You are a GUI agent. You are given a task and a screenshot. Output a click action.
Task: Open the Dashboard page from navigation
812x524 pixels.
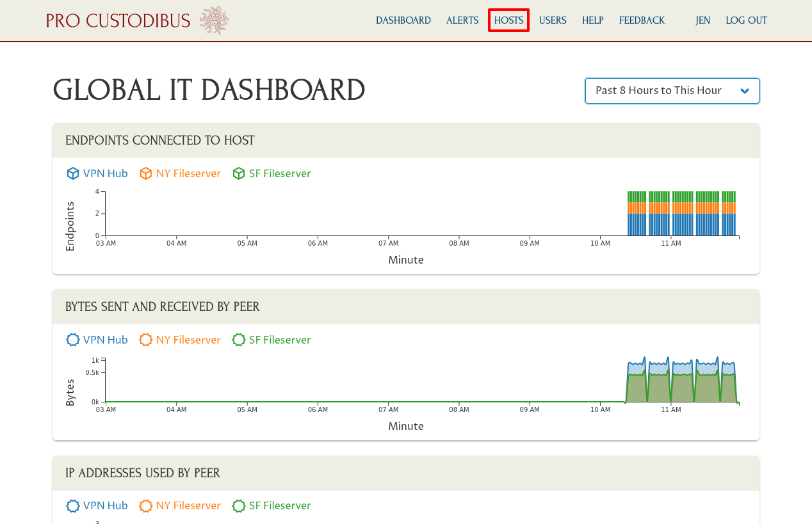click(x=403, y=20)
